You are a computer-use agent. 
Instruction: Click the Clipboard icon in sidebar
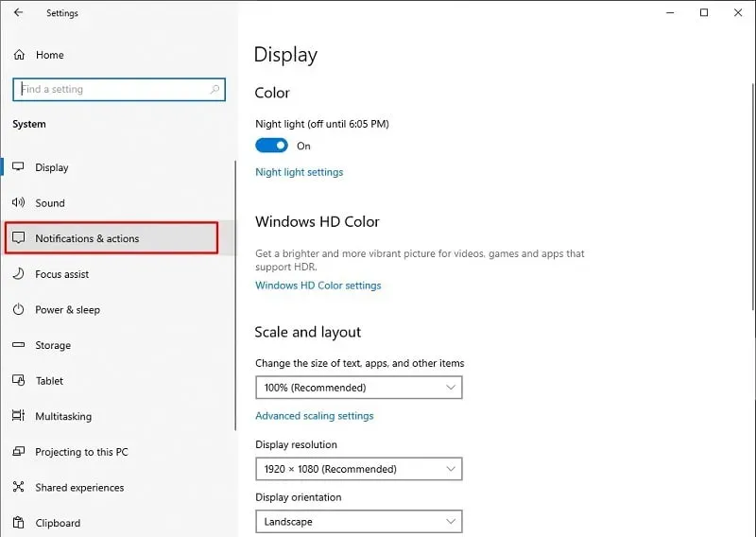[x=18, y=523]
